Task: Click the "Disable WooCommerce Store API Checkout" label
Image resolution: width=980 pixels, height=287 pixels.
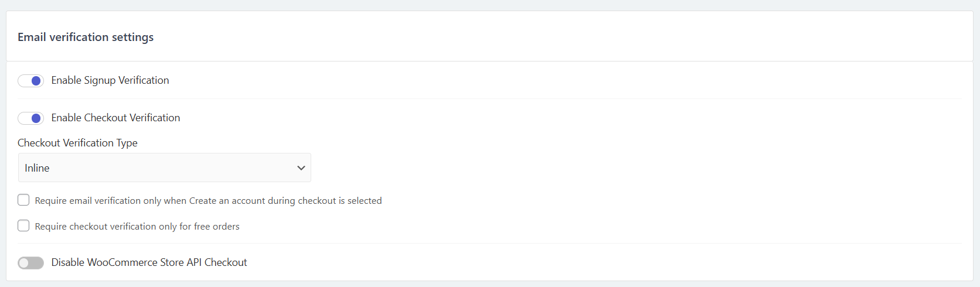Action: pyautogui.click(x=149, y=262)
